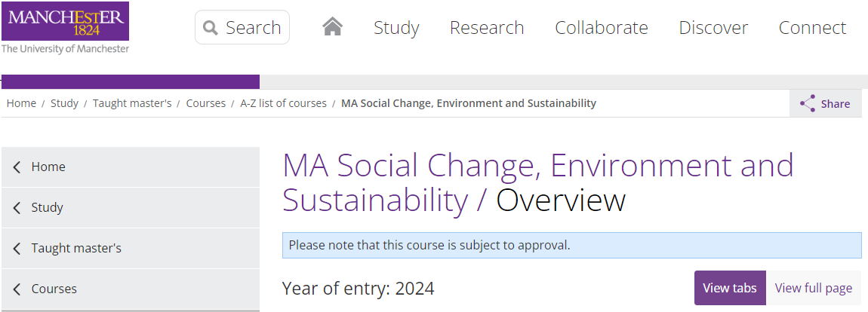This screenshot has width=868, height=312.
Task: Click inside the Search field
Action: coord(253,29)
